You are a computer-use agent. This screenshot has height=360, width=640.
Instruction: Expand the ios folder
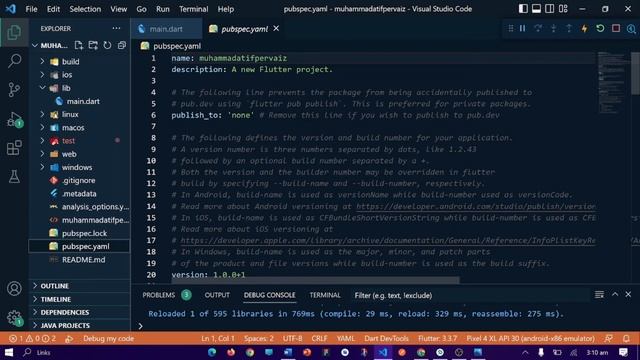(42, 75)
